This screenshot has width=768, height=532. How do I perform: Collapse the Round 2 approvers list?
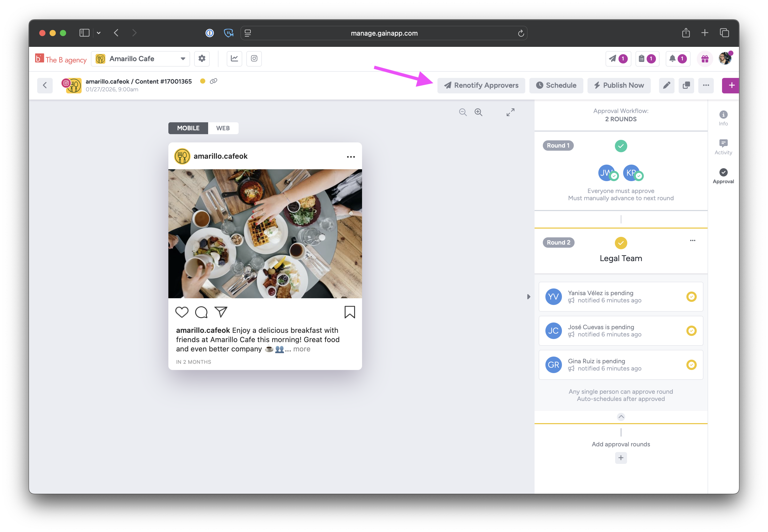[621, 417]
